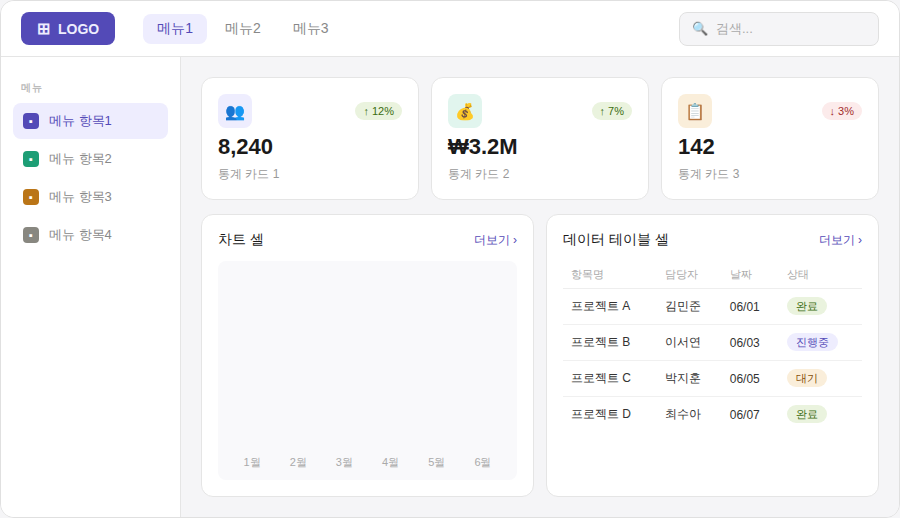This screenshot has width=900, height=518.
Task: Click the 차트 셀 heading
Action: coord(240,239)
